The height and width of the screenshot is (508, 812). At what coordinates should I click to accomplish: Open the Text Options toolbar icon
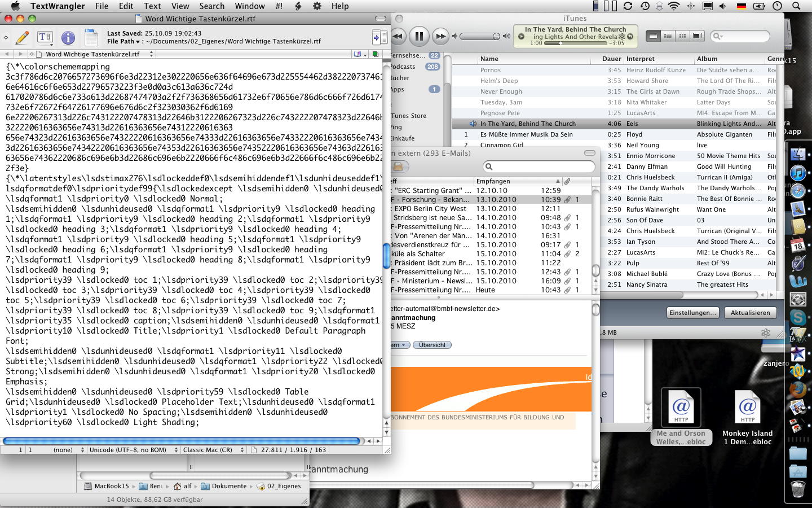[45, 38]
